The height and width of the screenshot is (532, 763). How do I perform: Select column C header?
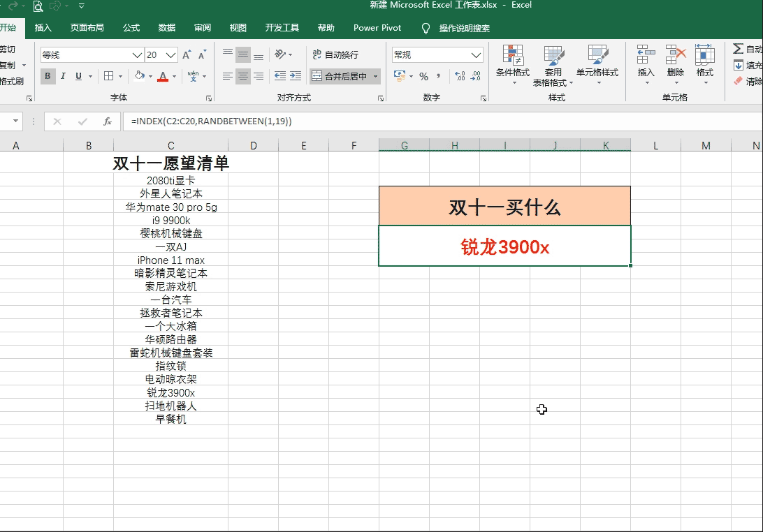coord(170,145)
